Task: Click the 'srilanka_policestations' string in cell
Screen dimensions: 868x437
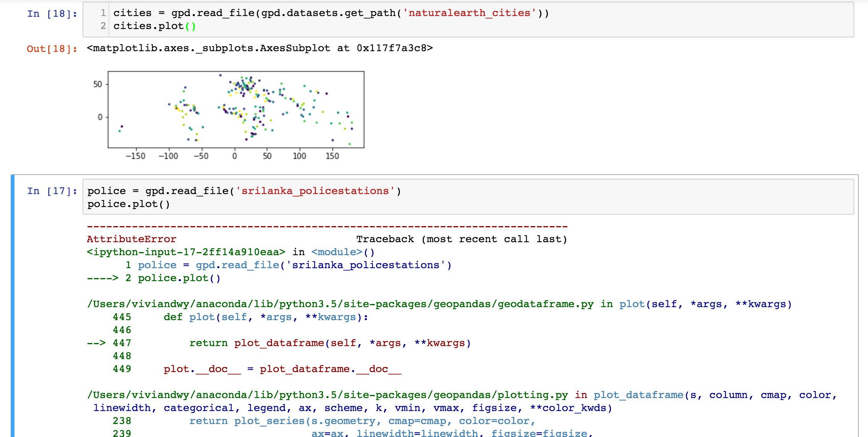Action: 315,191
